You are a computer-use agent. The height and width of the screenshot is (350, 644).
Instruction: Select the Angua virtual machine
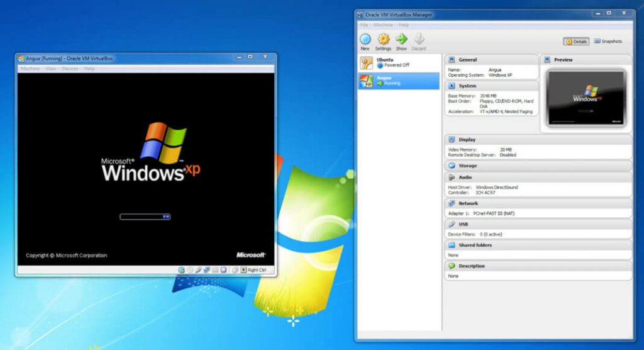[x=398, y=81]
